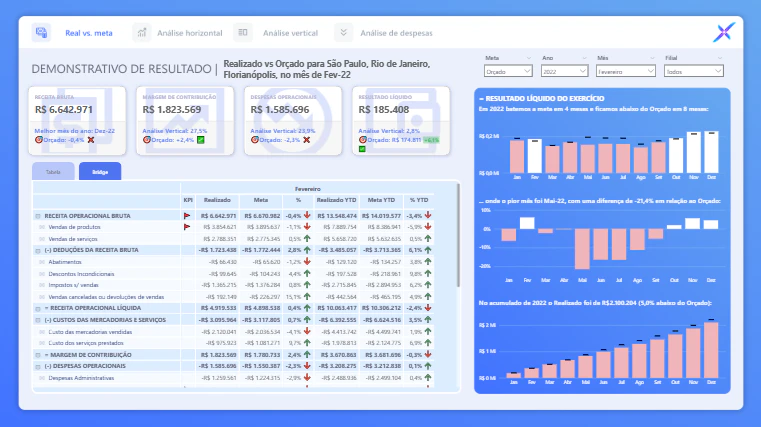Click red down arrow beside -4,1% for Custo das mercadorias vendidas
This screenshot has width=761, height=427.
[307, 331]
